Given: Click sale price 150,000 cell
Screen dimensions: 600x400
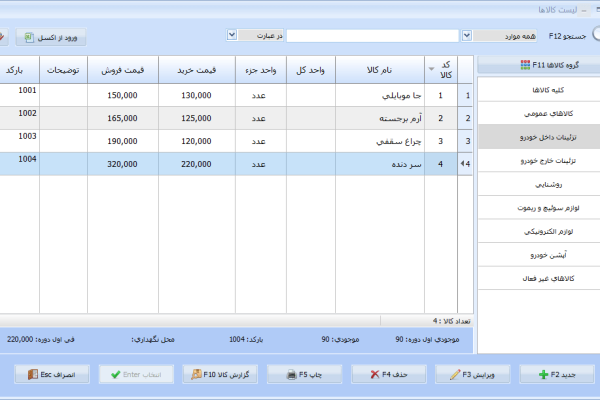Looking at the screenshot, I should pyautogui.click(x=123, y=95).
